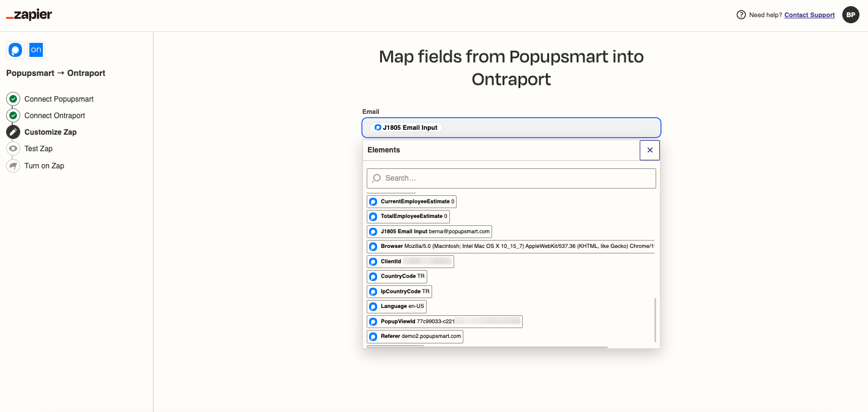Open the BP profile avatar
Viewport: 868px width, 412px height.
point(851,15)
